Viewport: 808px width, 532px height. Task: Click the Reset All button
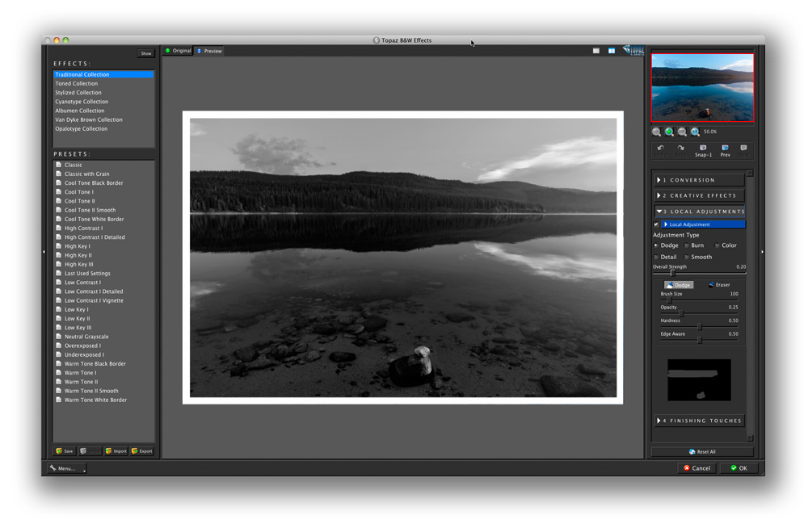click(702, 451)
